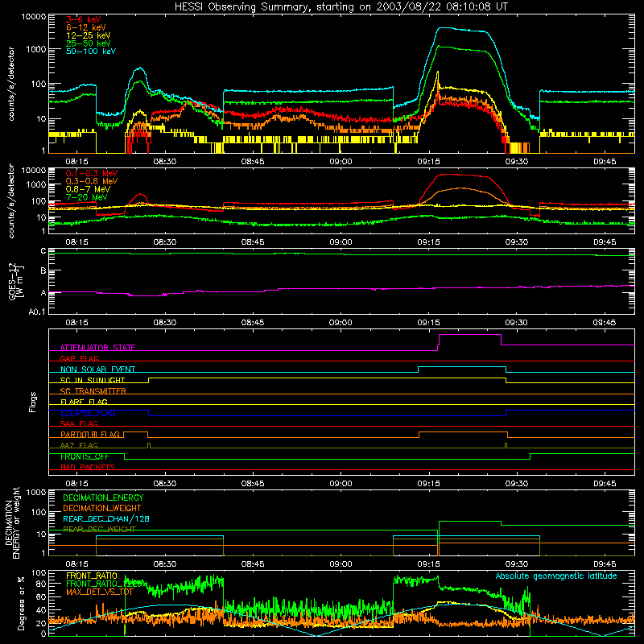Click the DECIMATION_ENERGY legend label
This screenshot has height=644, width=644.
(x=103, y=497)
